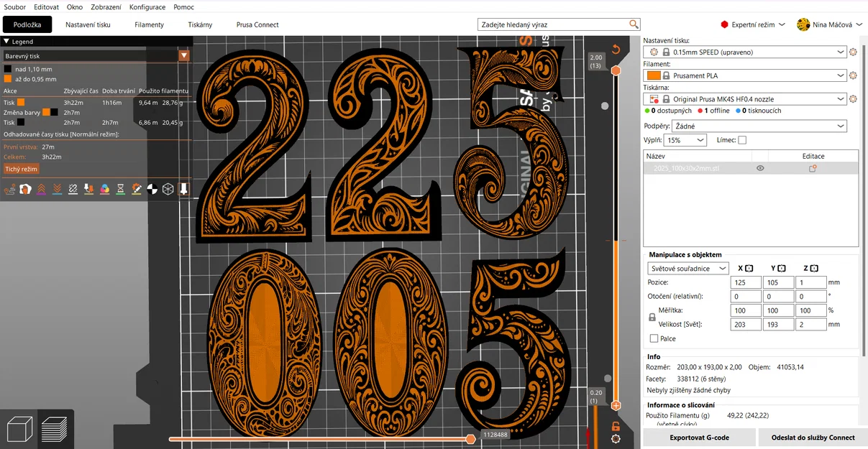This screenshot has width=868, height=449.
Task: Enable the Palce checkbox
Action: pyautogui.click(x=654, y=338)
